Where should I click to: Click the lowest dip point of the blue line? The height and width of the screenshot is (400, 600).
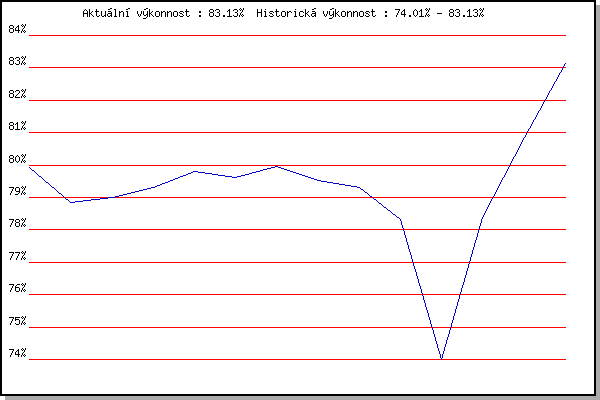(441, 358)
